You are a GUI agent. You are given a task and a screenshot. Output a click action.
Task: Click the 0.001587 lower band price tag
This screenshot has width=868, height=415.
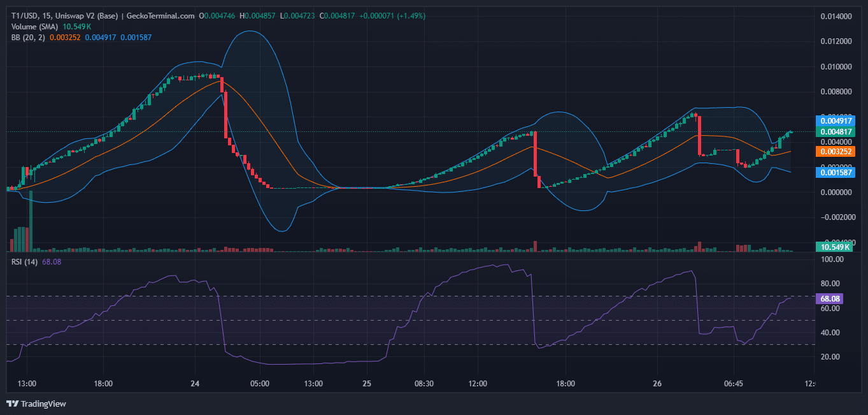tap(834, 173)
